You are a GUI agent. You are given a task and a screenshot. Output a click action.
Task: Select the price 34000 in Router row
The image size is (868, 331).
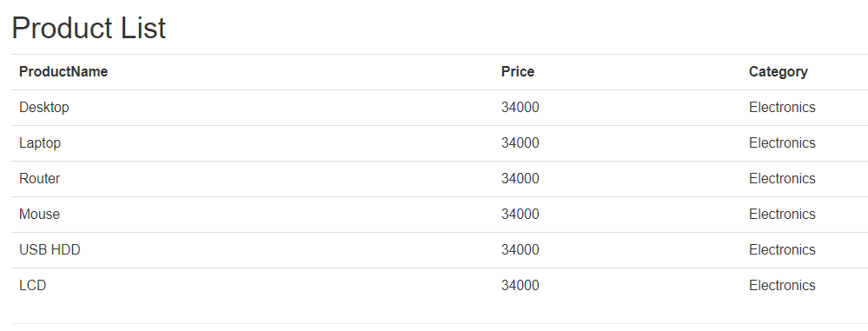coord(520,178)
